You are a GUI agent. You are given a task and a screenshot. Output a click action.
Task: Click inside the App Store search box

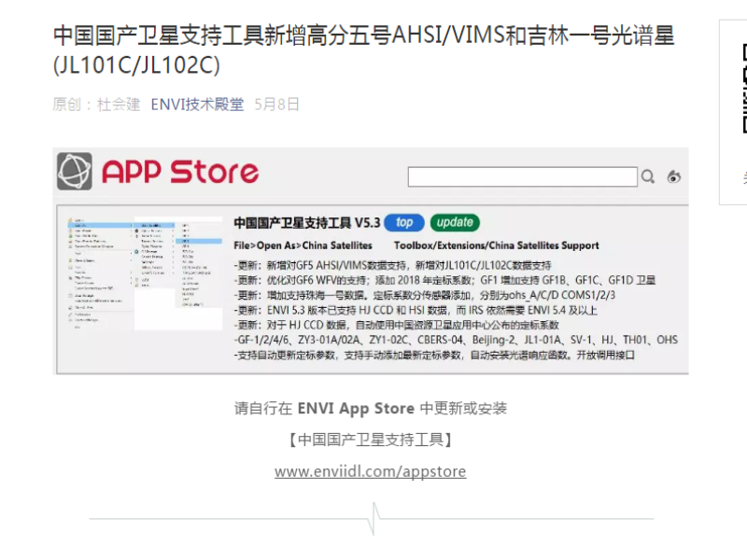click(x=522, y=176)
